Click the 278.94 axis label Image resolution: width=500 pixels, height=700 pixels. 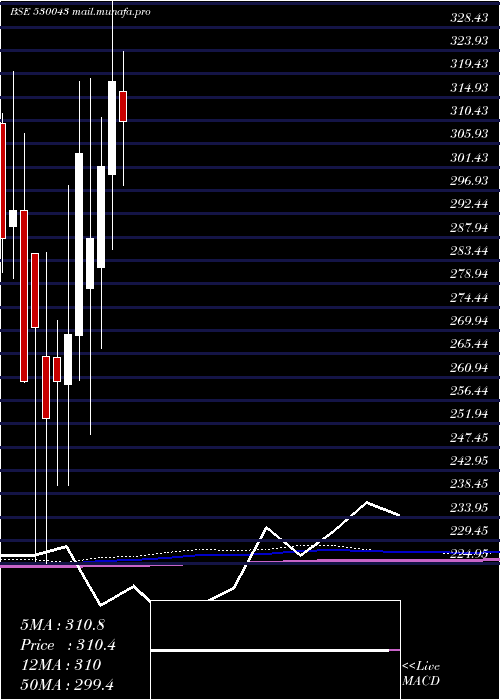[x=469, y=274]
